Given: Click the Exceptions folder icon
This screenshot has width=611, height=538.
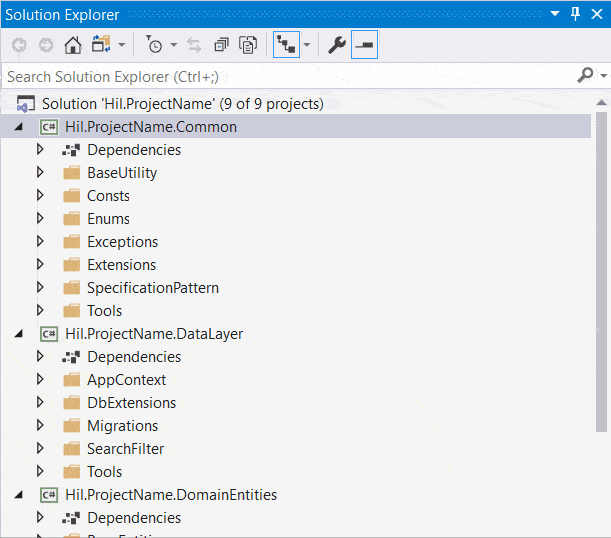Looking at the screenshot, I should 72,242.
